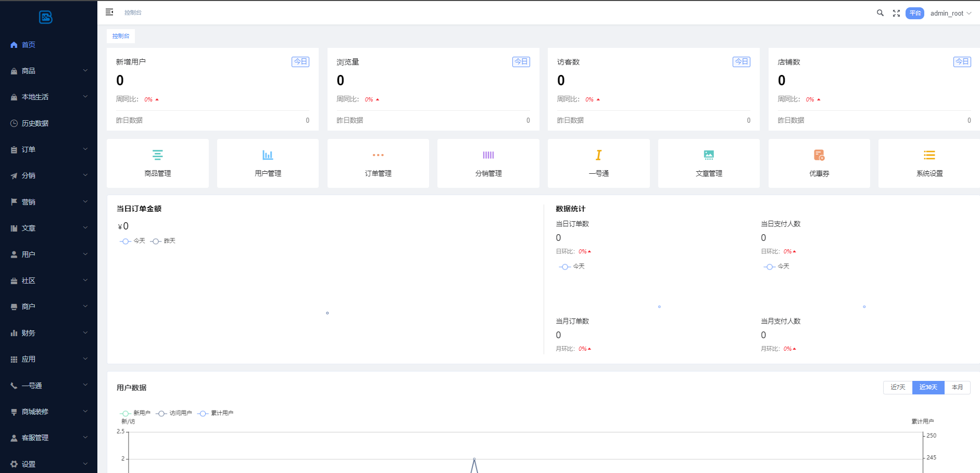The height and width of the screenshot is (473, 980).
Task: Click the clipboard icon beside 订单
Action: tap(14, 150)
